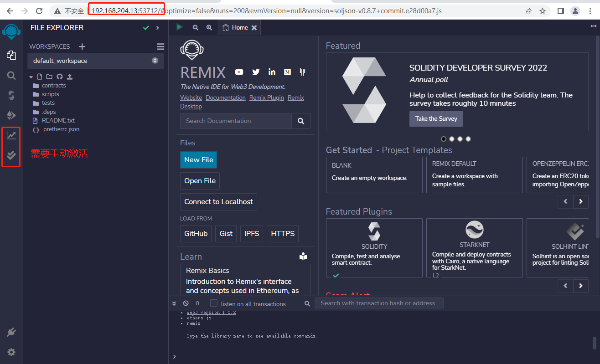Open the double-check unit testing icon
600x364 pixels.
11,156
